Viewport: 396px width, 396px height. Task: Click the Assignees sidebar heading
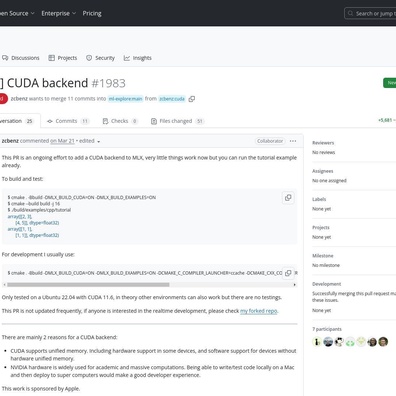pyautogui.click(x=323, y=171)
